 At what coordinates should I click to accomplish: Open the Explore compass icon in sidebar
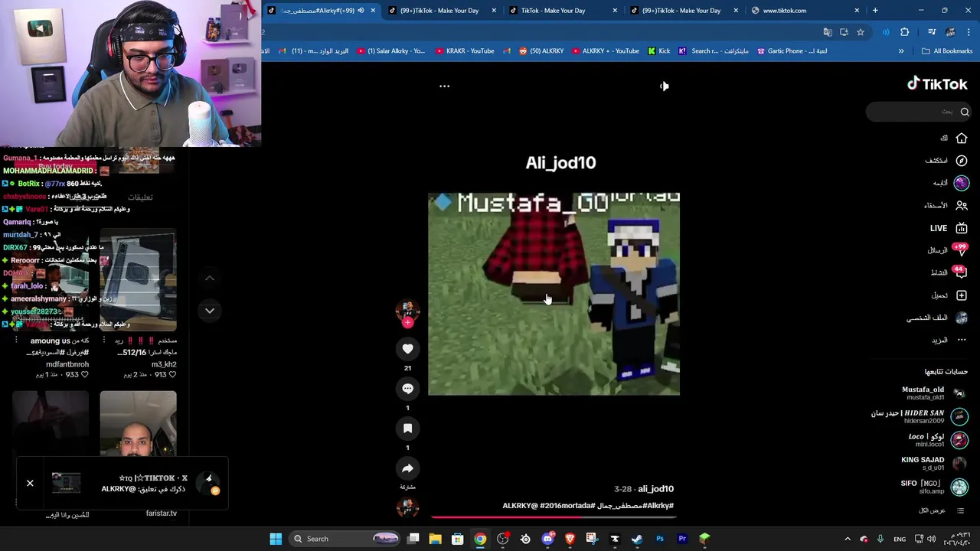pos(962,161)
